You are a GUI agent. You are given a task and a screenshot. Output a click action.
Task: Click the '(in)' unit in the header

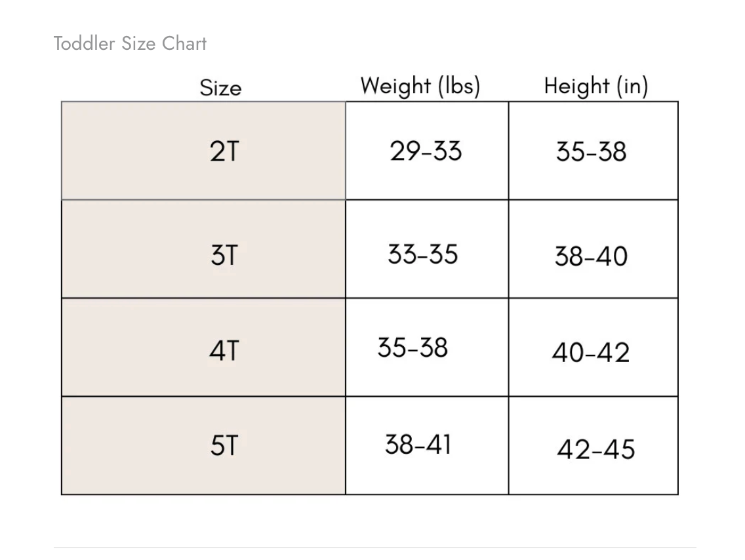632,86
